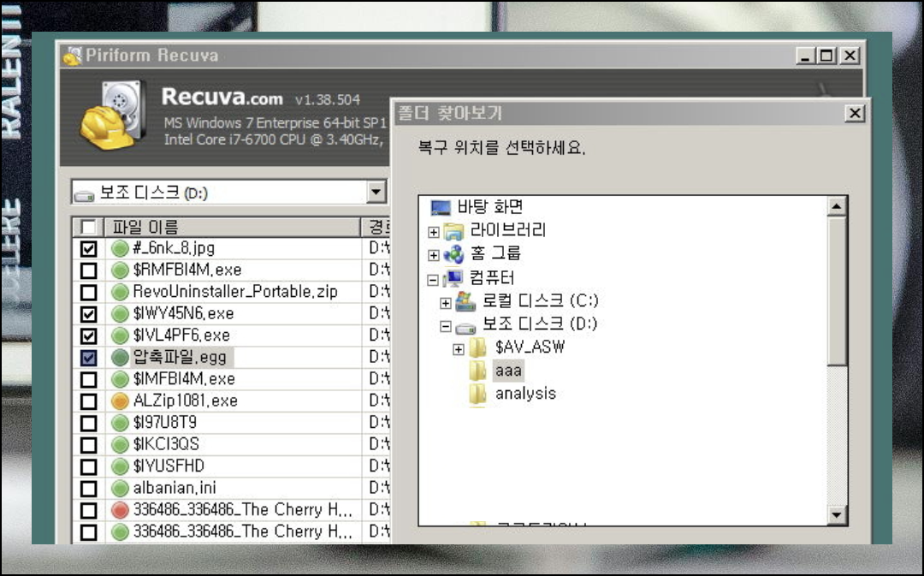Screen dimensions: 924x576
Task: Expand the 라이브러리 tree node
Action: tap(433, 232)
